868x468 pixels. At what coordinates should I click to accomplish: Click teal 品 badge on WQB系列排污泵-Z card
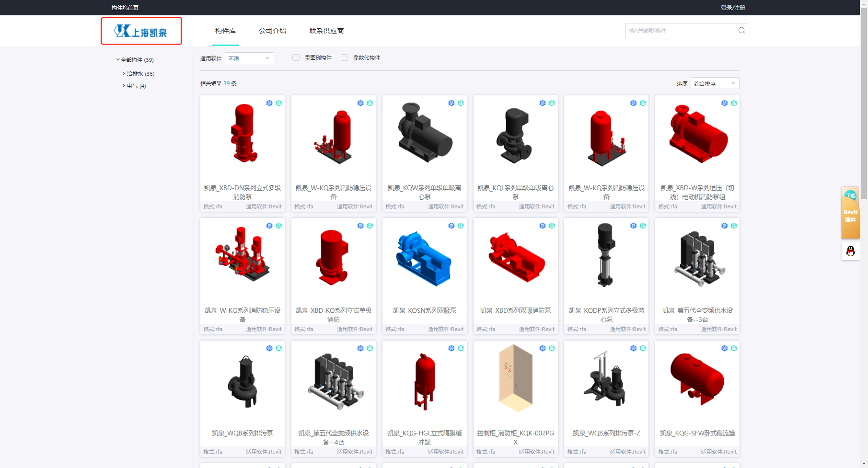(x=643, y=348)
